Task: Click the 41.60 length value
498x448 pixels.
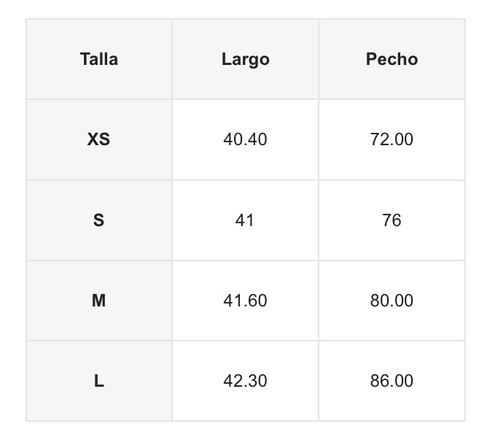Action: pos(245,300)
